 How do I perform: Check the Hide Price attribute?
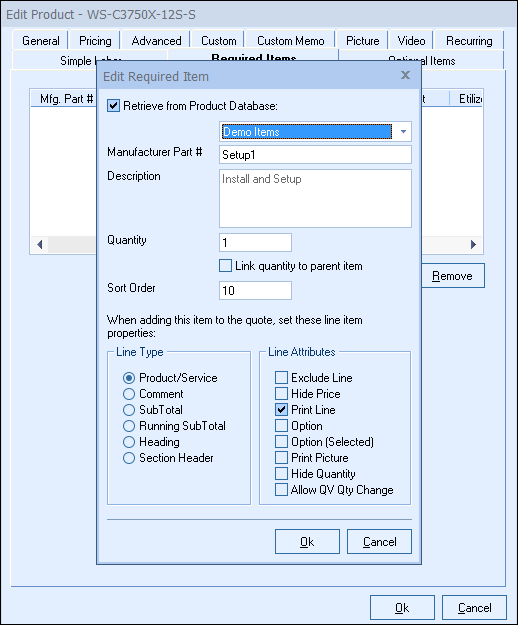pos(281,393)
